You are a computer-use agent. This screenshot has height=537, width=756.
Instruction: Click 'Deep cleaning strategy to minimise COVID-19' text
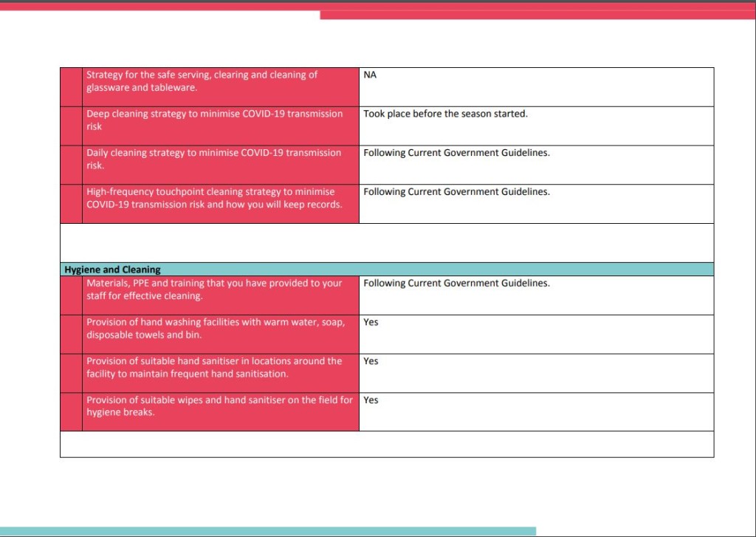[215, 120]
